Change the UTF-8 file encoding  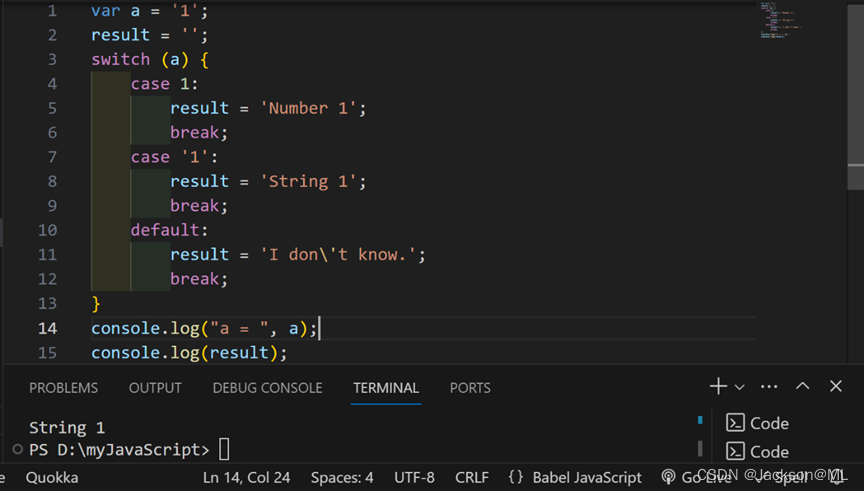coord(414,478)
